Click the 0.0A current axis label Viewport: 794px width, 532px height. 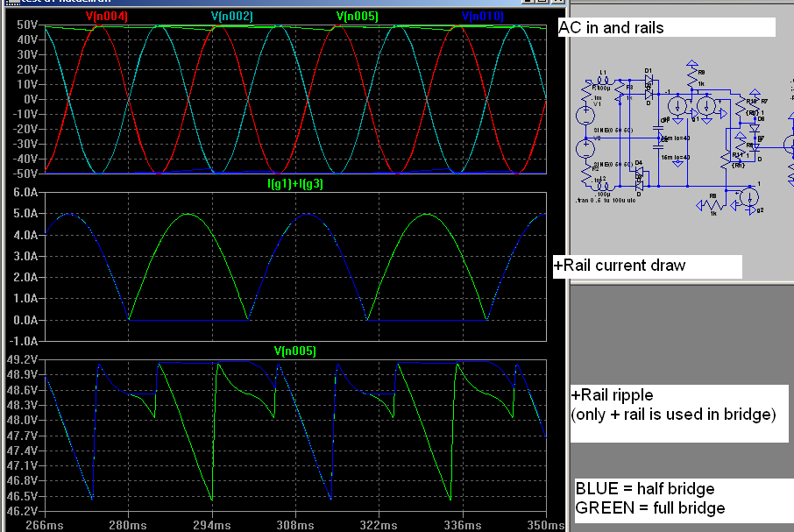[25, 320]
